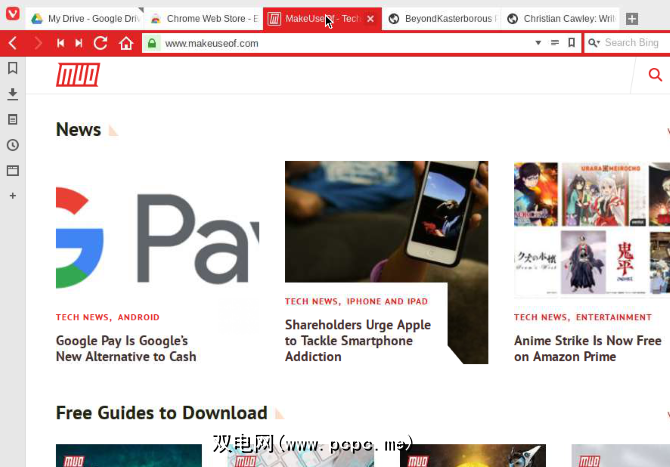Read Google Pay Is Google's New Alternative
Screen dimensions: 670x467
pyautogui.click(x=126, y=349)
